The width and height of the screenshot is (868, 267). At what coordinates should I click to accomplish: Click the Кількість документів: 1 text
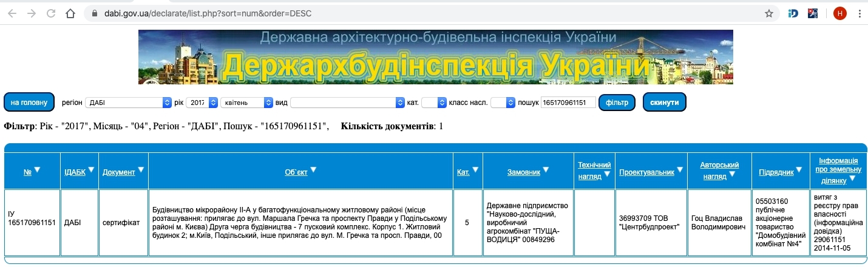point(392,126)
